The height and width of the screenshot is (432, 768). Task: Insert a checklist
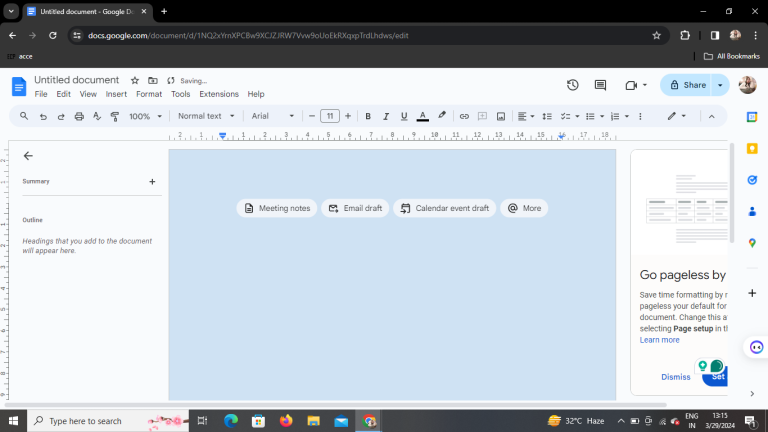565,117
